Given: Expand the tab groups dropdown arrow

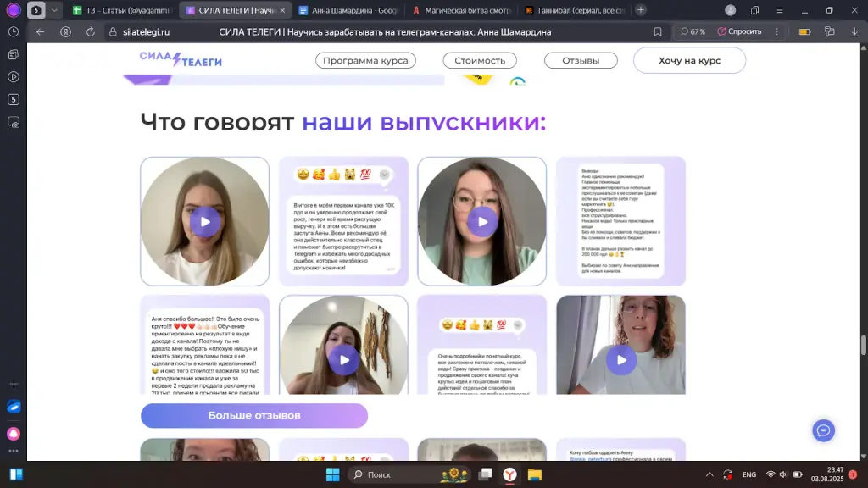Looking at the screenshot, I should 54,10.
